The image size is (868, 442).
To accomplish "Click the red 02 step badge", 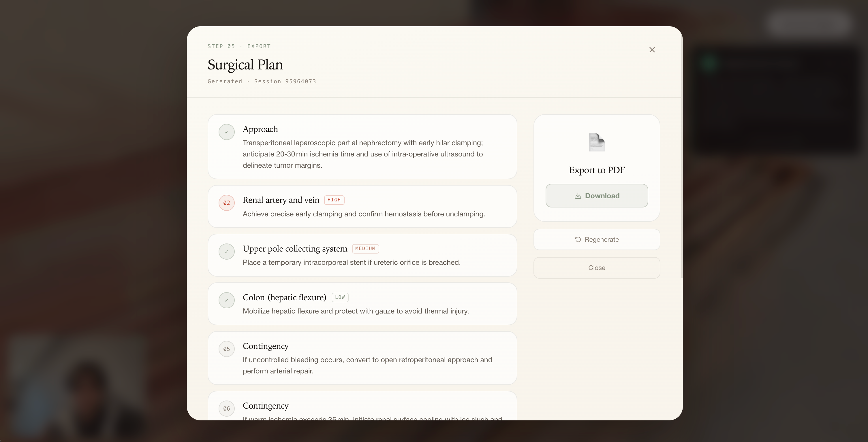I will point(226,203).
